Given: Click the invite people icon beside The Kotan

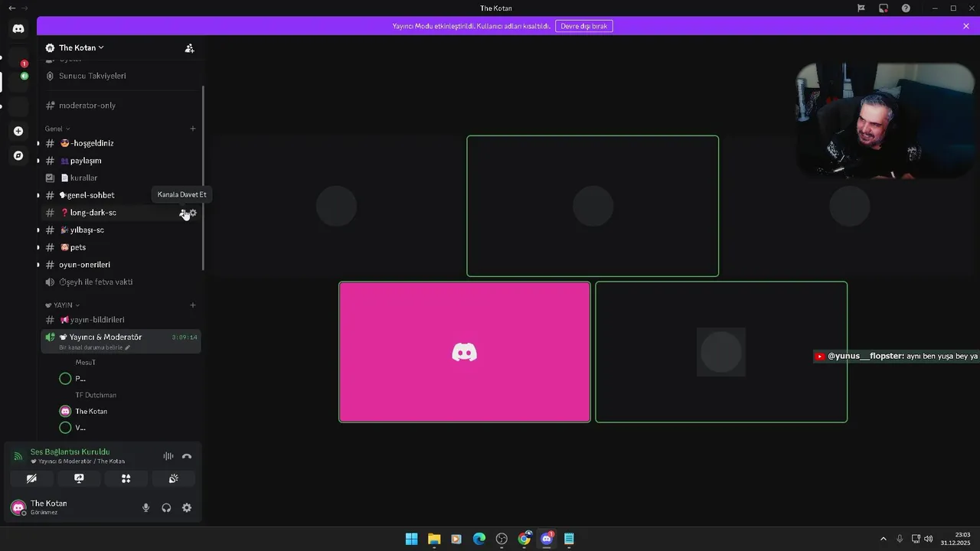Looking at the screenshot, I should (x=189, y=48).
